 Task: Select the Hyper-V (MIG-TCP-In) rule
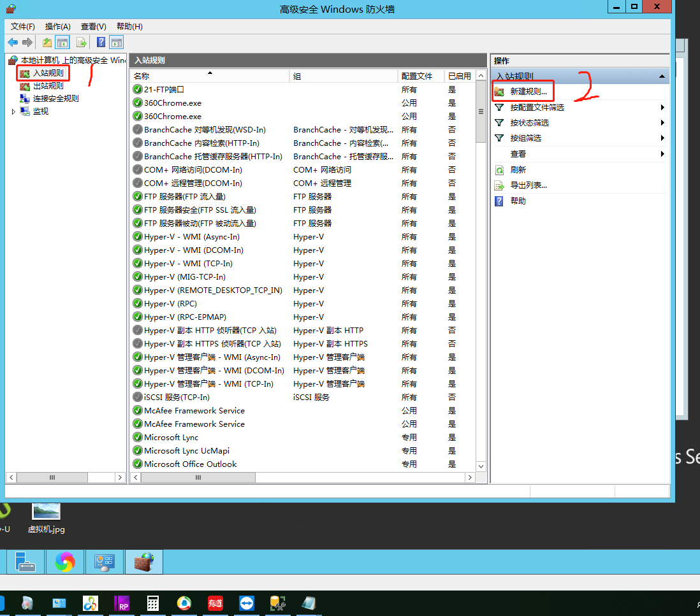tap(303, 277)
